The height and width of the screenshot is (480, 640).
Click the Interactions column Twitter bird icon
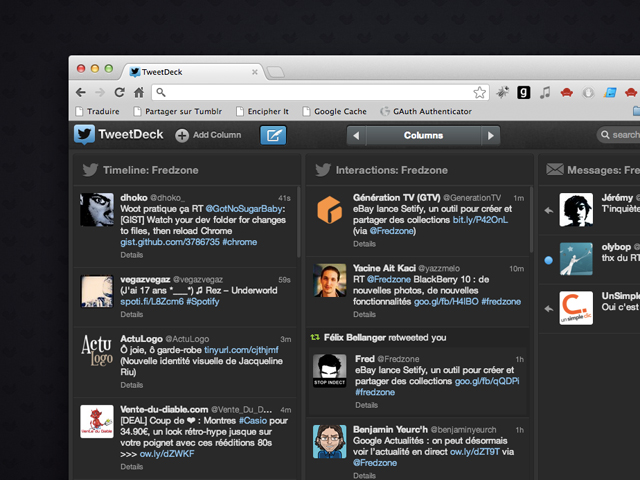pyautogui.click(x=323, y=170)
